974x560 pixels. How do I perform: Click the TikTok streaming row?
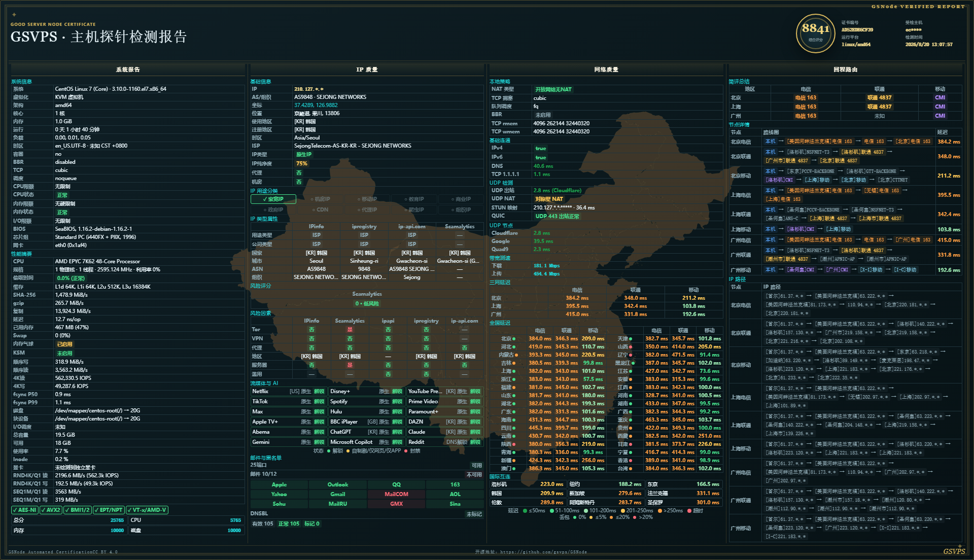[289, 402]
